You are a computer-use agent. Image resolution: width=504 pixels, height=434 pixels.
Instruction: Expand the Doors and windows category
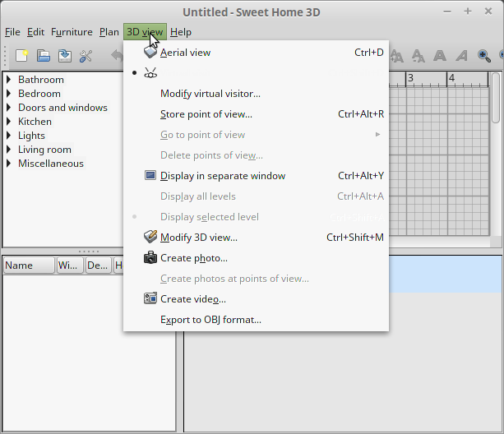[x=9, y=108]
